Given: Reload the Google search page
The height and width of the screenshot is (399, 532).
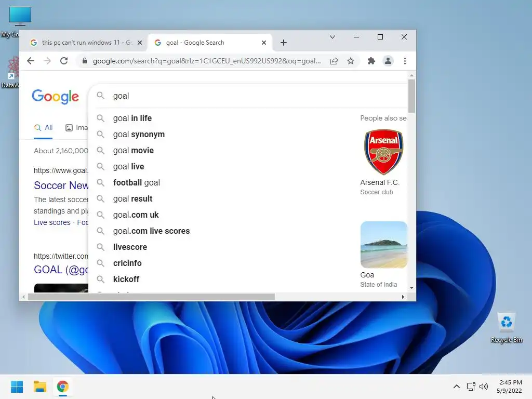Looking at the screenshot, I should 64,61.
